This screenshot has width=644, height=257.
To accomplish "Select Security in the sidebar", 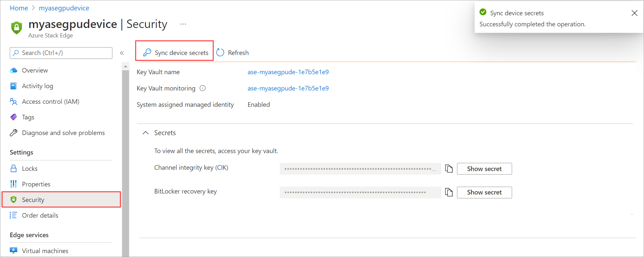I will (x=61, y=199).
